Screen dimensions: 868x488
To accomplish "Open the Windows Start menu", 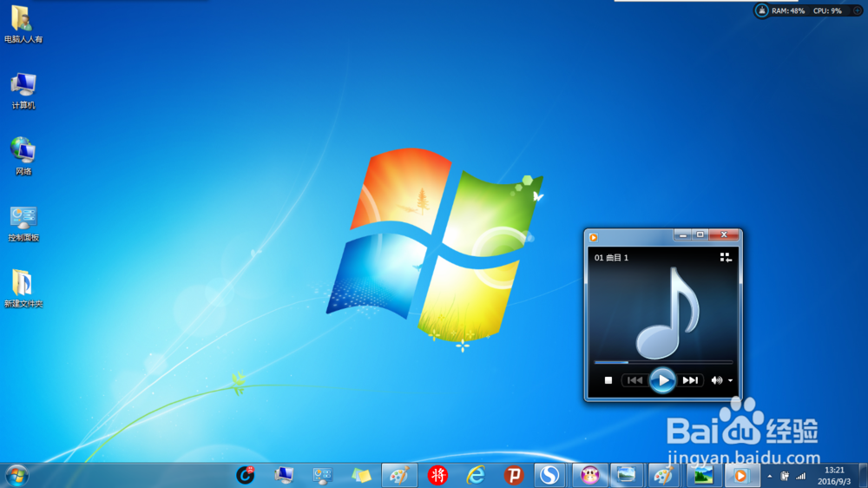I will click(17, 476).
